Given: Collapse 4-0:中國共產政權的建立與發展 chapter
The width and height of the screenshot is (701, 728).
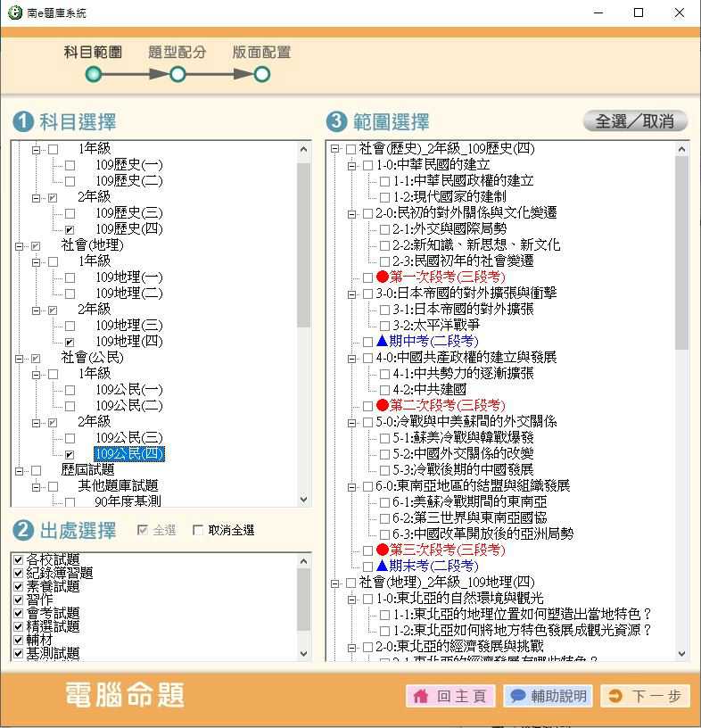Looking at the screenshot, I should [x=352, y=359].
